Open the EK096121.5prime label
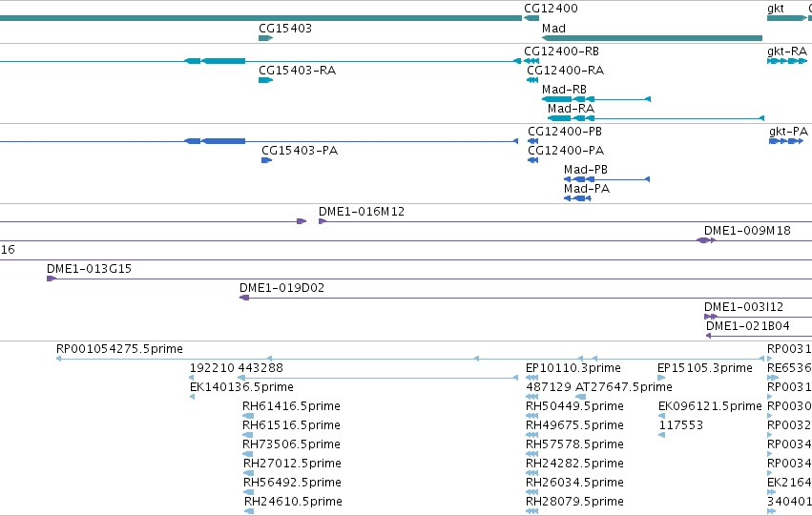Screen dimensions: 812x516 (710, 405)
